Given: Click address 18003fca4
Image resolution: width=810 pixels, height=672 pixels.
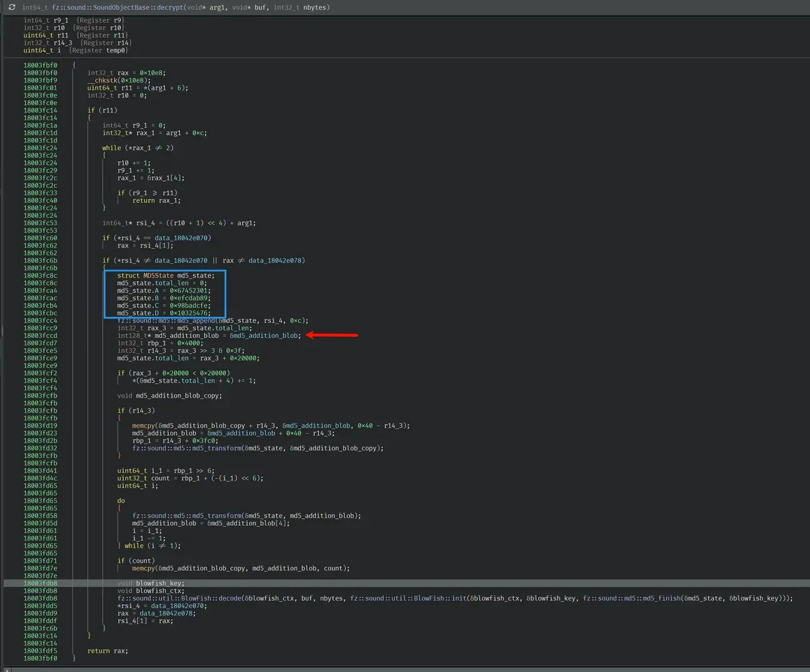Looking at the screenshot, I should coord(40,291).
